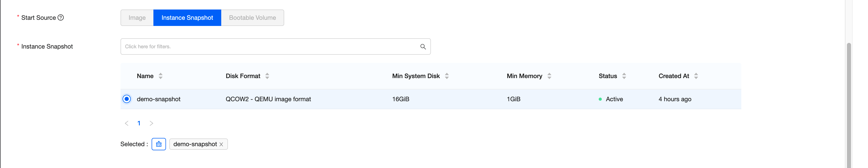Sort by Created At column arrows
This screenshot has width=868, height=168.
[696, 76]
